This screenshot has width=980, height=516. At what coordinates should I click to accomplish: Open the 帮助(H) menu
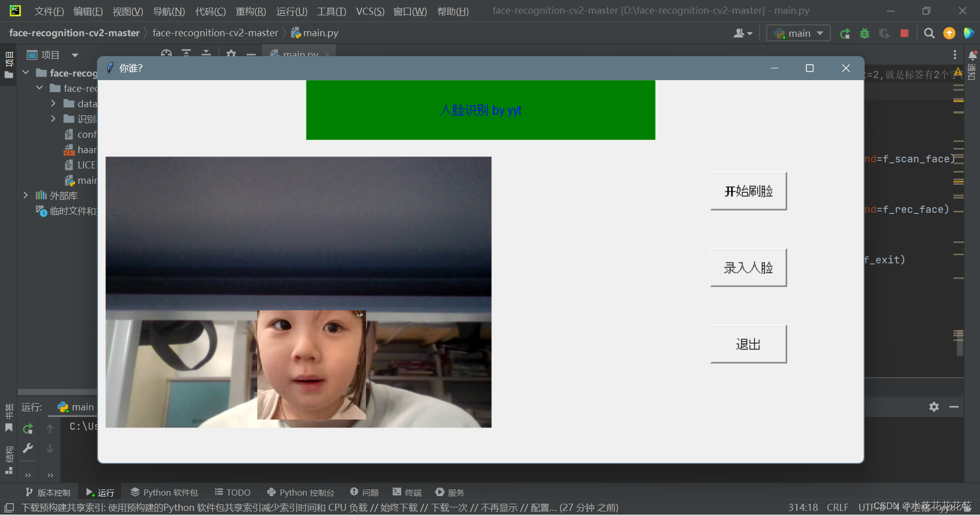[453, 11]
